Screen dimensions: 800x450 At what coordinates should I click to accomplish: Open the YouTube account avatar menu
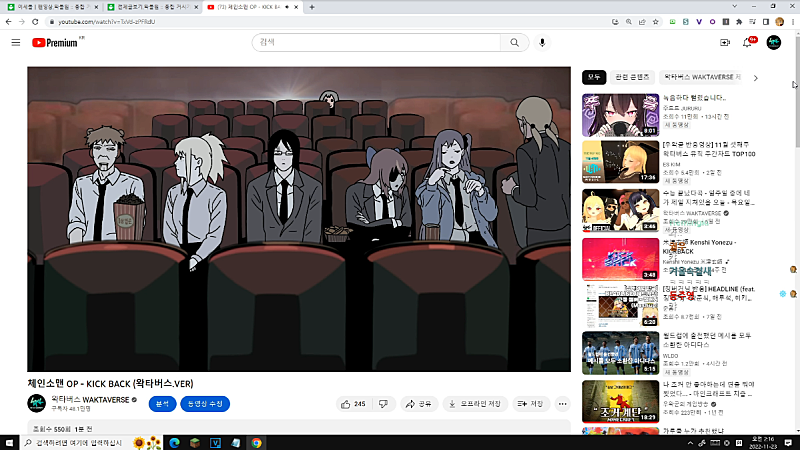(773, 43)
